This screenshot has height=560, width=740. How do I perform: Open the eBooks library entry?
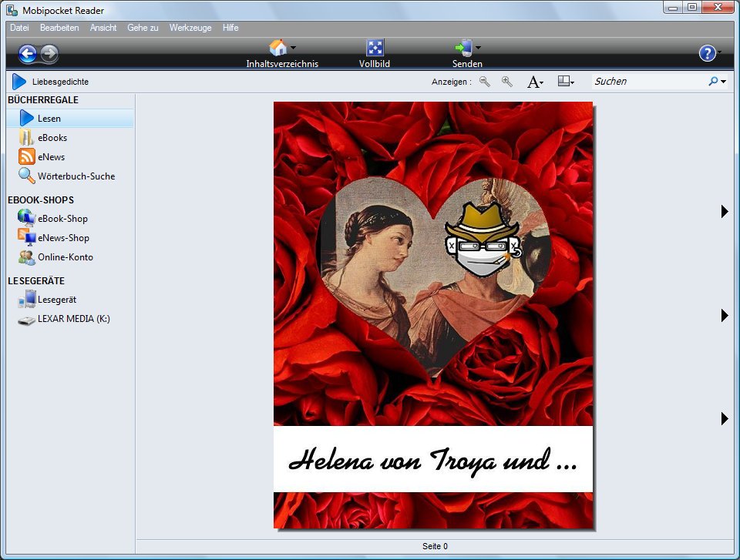(52, 138)
